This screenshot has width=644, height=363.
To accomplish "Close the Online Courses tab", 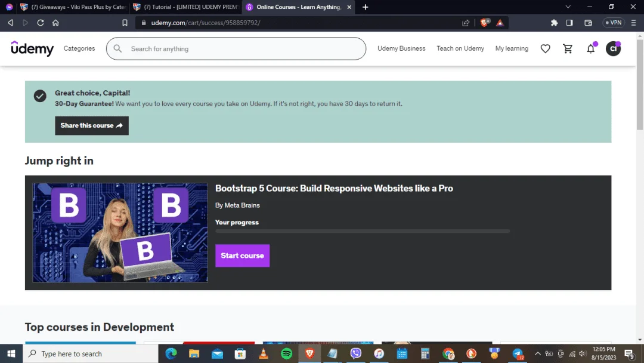I will pos(349,7).
